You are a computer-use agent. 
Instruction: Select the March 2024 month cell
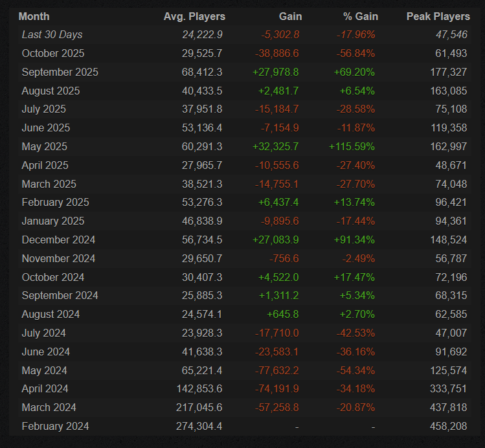(x=49, y=407)
